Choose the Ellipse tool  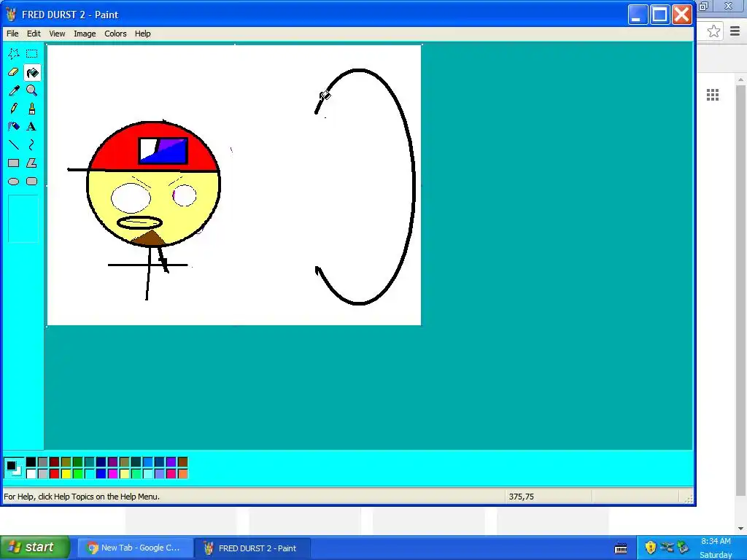click(14, 181)
